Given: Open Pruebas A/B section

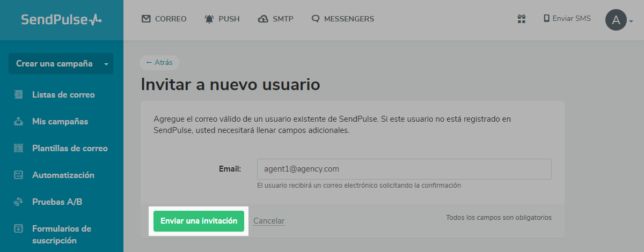Looking at the screenshot, I should (57, 202).
